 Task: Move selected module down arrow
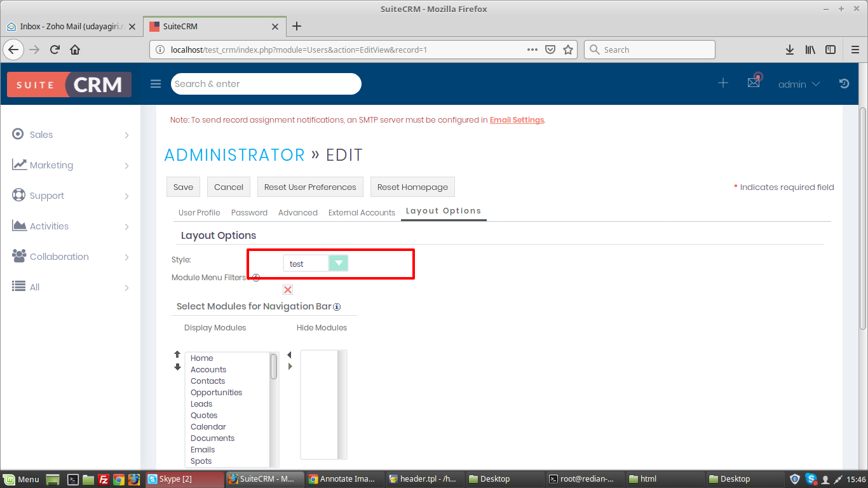click(x=177, y=367)
